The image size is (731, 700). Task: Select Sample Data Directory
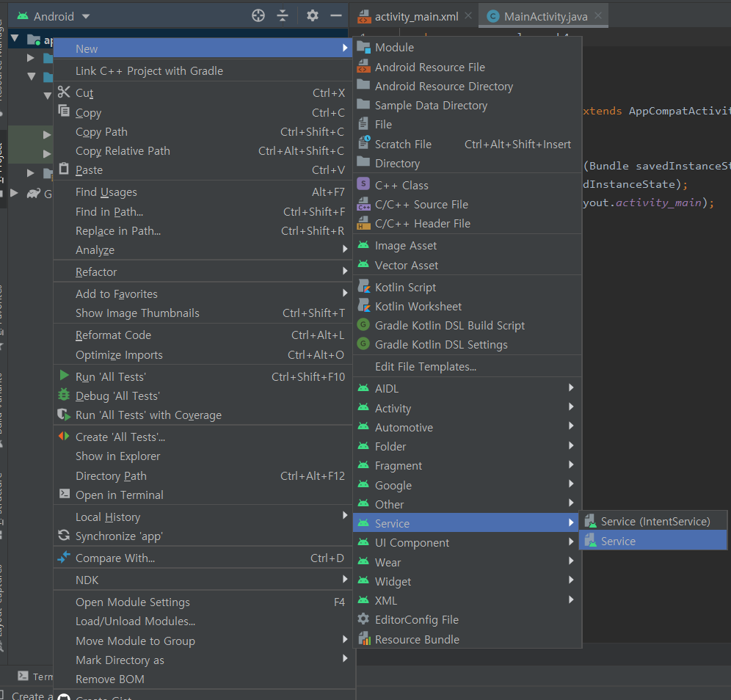467,106
